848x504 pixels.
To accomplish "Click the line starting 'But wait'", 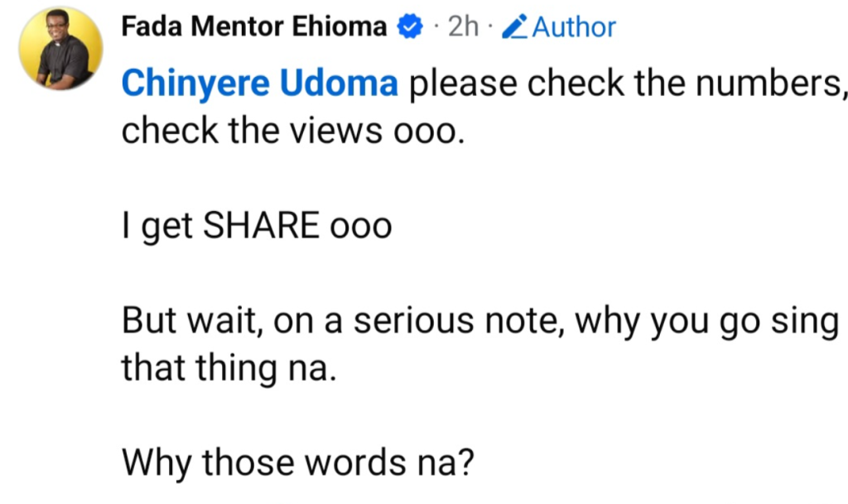I will [x=480, y=321].
